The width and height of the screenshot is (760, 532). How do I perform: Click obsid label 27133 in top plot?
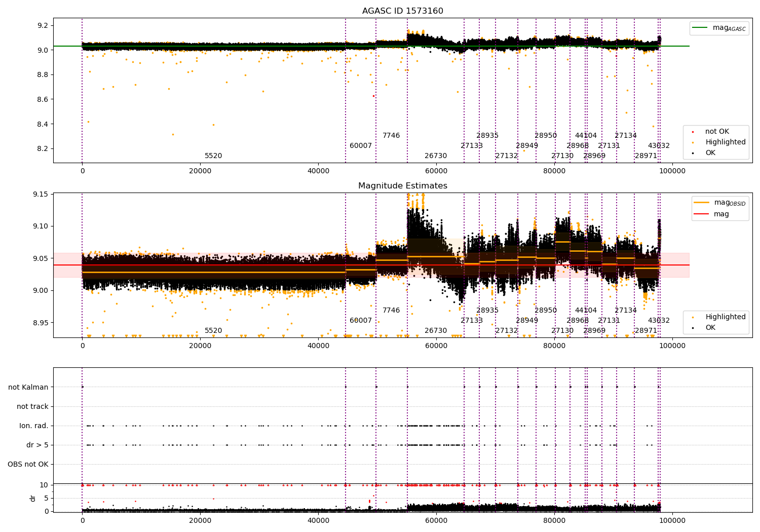pyautogui.click(x=472, y=146)
